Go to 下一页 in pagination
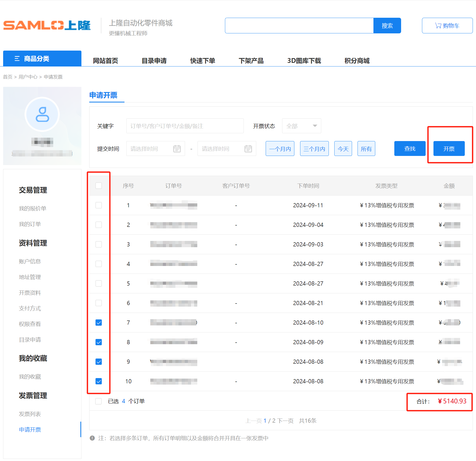 285,421
